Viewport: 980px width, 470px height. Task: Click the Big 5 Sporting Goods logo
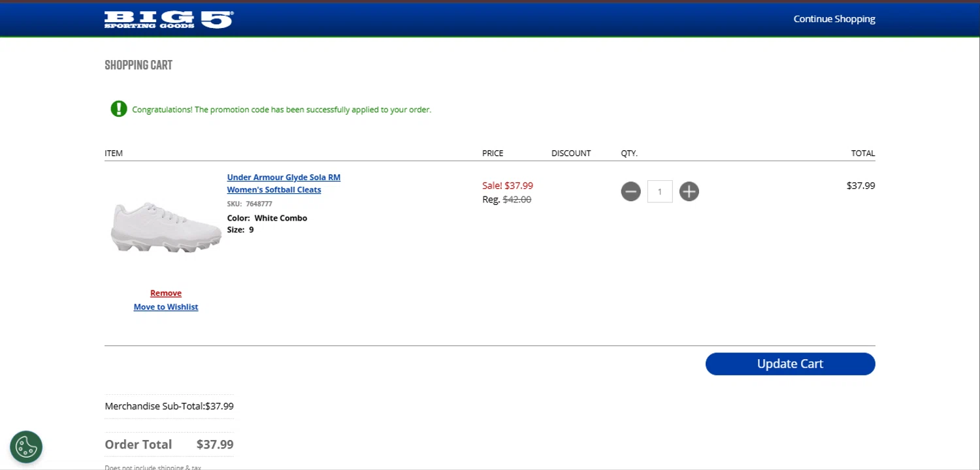169,20
